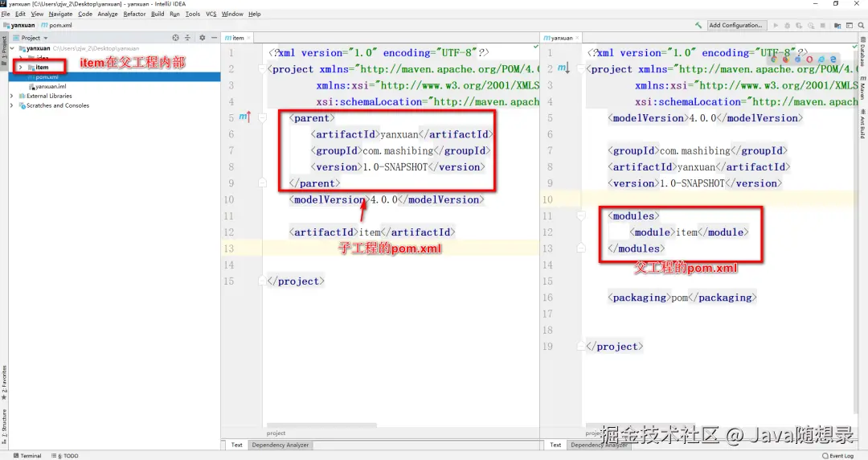Open Project Structure icon in toolbar
The width and height of the screenshot is (868, 460).
[x=837, y=26]
